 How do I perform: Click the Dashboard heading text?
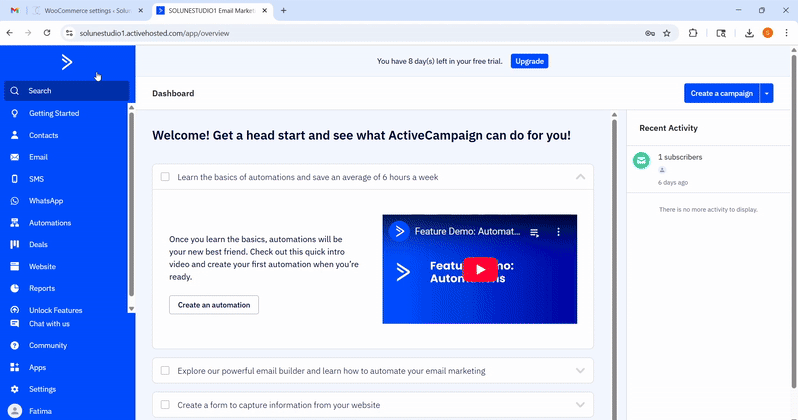point(173,93)
